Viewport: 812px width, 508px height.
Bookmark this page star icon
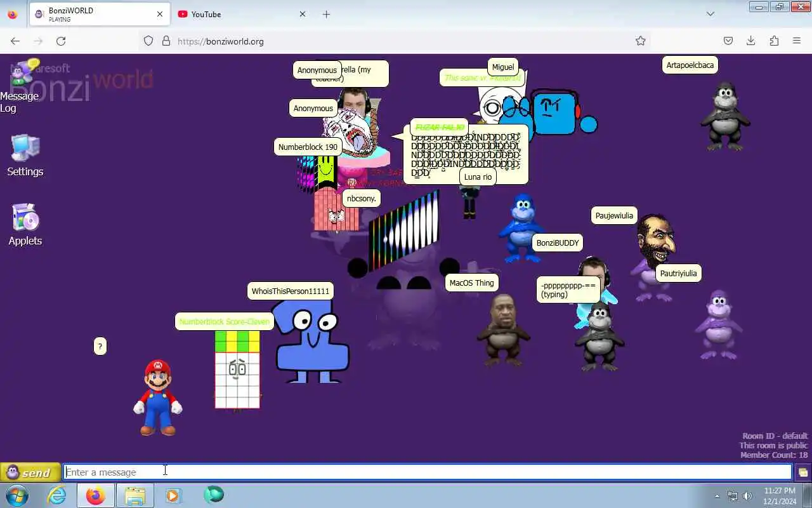(x=641, y=41)
